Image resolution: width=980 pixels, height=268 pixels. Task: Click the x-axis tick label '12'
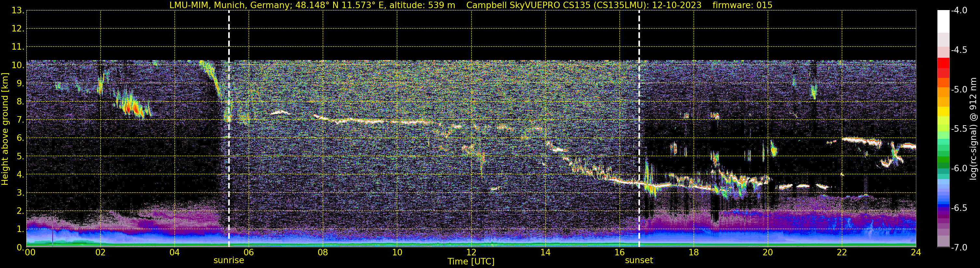coord(471,252)
